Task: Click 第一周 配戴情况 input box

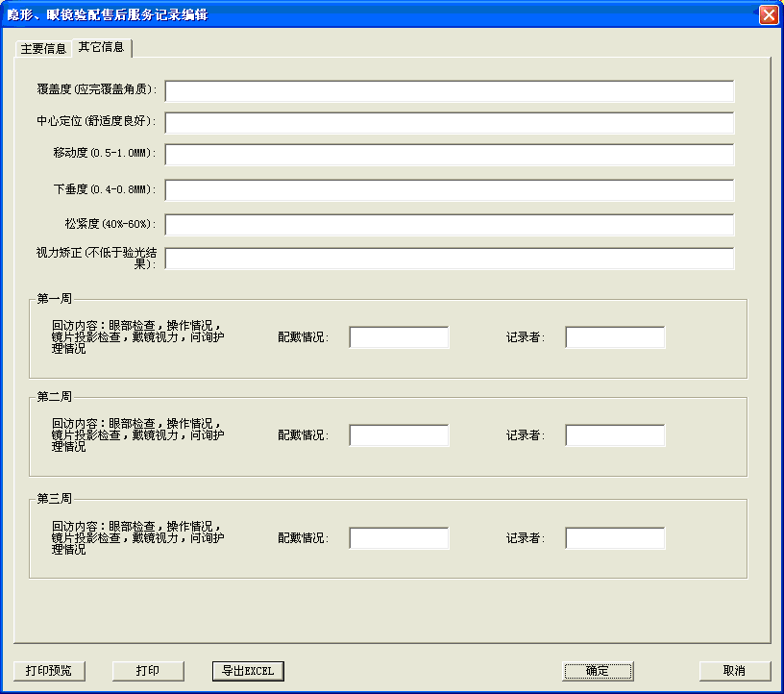Action: pos(399,337)
